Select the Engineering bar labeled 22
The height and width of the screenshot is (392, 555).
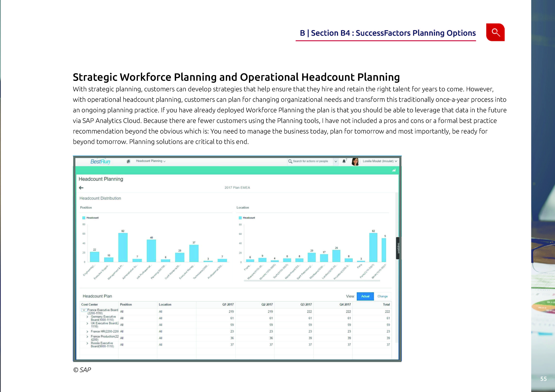[x=95, y=257]
